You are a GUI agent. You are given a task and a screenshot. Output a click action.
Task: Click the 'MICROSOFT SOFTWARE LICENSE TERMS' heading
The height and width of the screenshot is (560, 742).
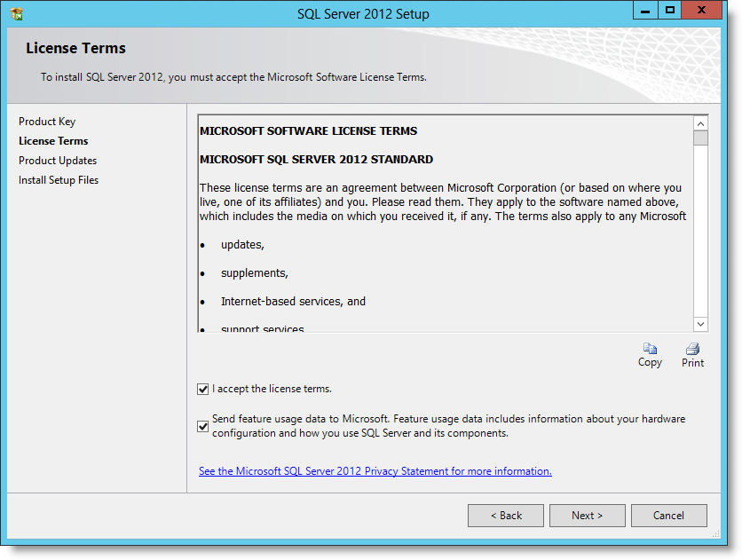(309, 131)
